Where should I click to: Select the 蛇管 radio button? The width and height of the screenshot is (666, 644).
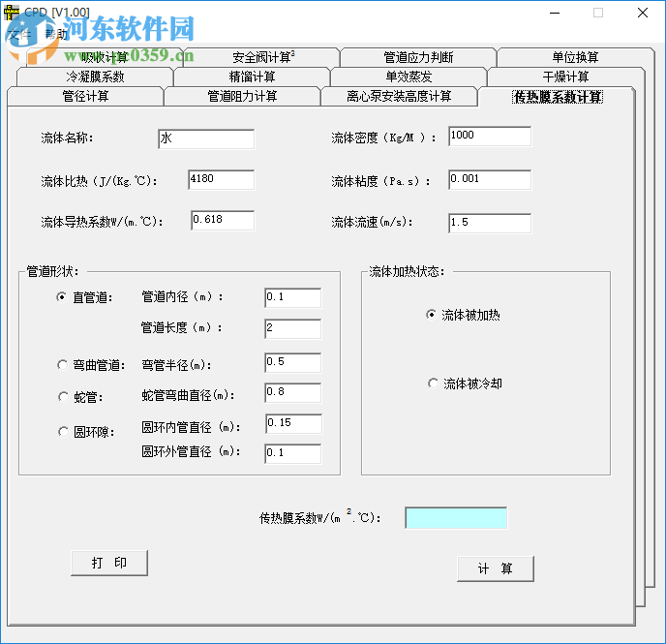[63, 397]
